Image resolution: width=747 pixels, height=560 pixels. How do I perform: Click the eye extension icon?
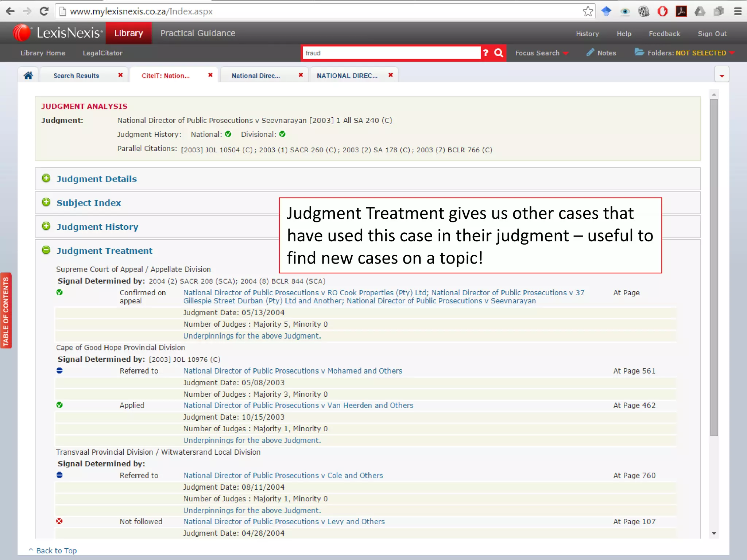625,12
